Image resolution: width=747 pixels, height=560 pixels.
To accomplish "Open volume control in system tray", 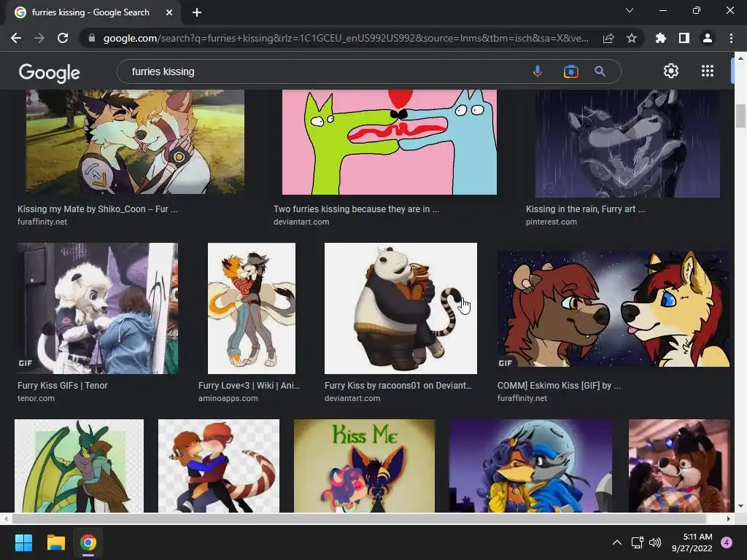I will [655, 542].
